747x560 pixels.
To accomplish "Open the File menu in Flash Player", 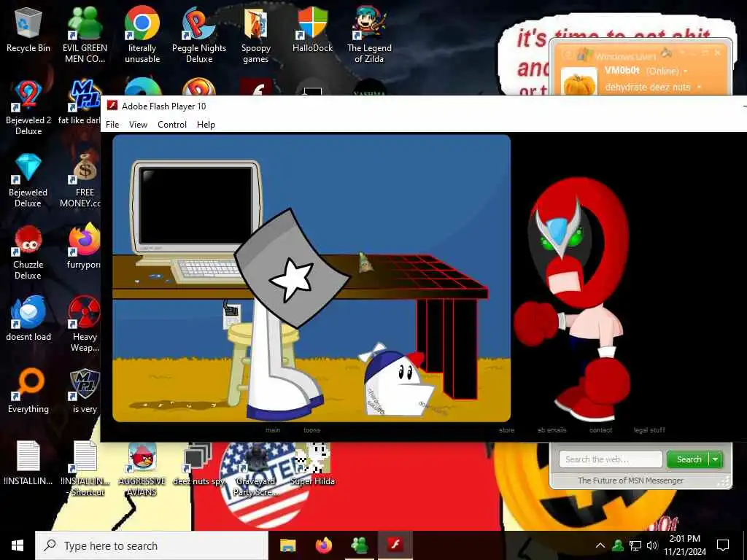I will tap(112, 124).
